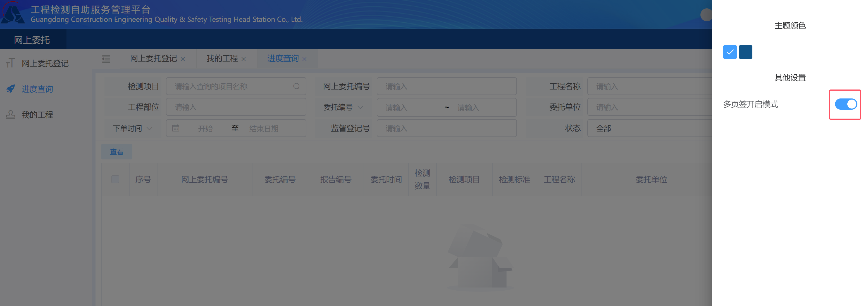Switch to the 我的工程 tab
This screenshot has width=868, height=306.
click(222, 59)
